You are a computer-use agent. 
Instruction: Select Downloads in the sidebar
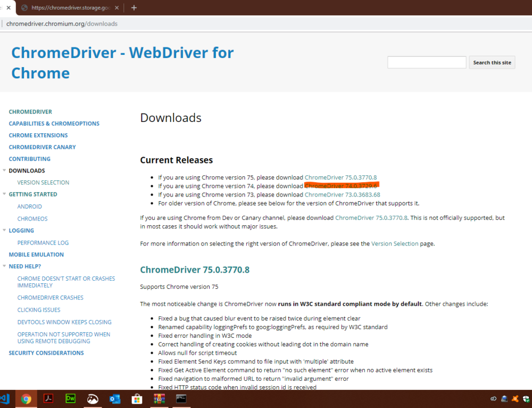click(27, 170)
